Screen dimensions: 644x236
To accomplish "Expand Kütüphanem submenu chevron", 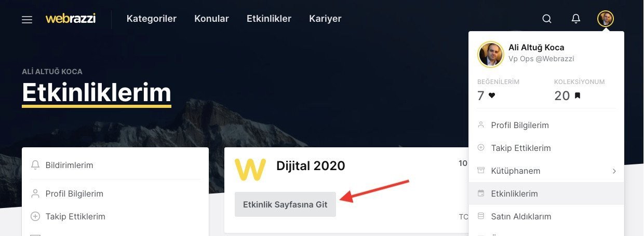I will click(x=614, y=171).
